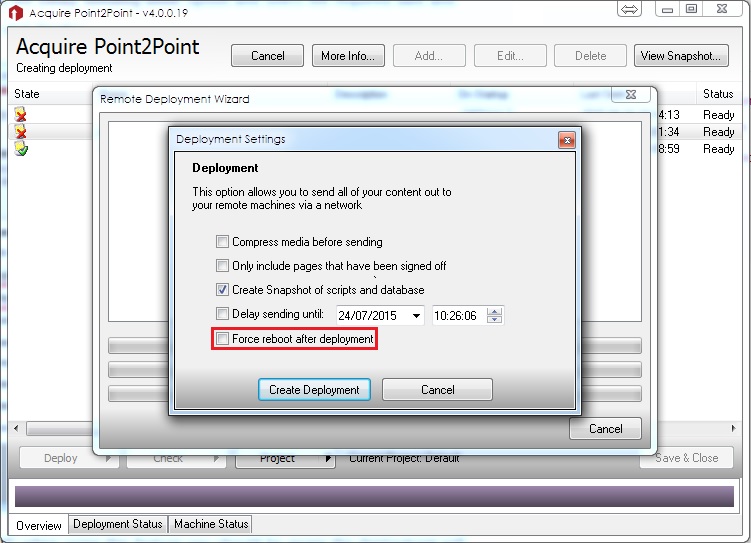
Task: Click the State column header
Action: click(x=27, y=93)
